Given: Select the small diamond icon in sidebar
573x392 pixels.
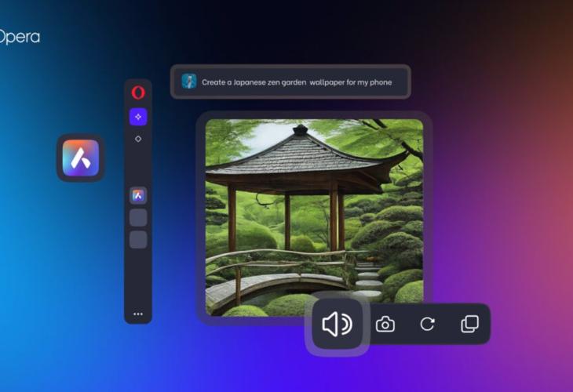Looking at the screenshot, I should click(138, 139).
